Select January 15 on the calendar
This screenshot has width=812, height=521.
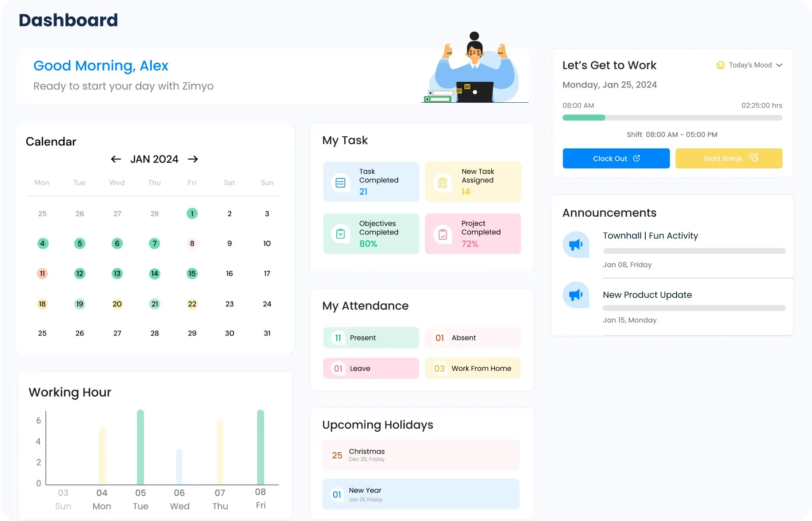[192, 274]
